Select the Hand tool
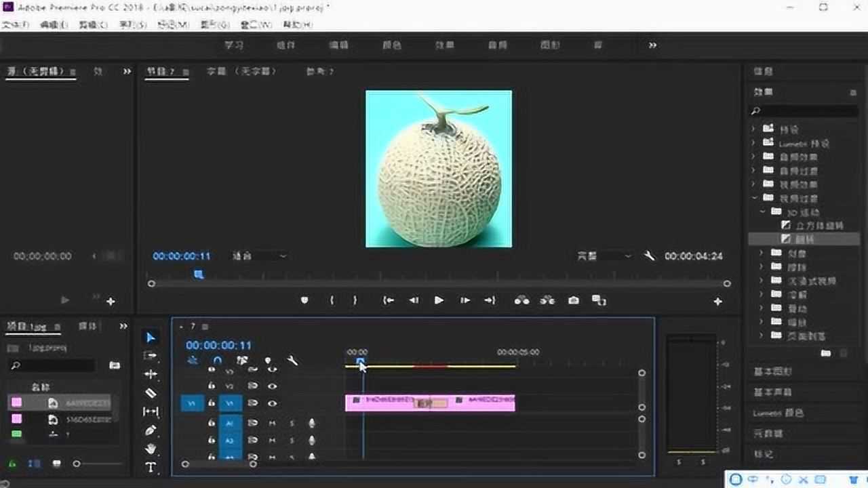Image resolution: width=868 pixels, height=488 pixels. [x=151, y=449]
